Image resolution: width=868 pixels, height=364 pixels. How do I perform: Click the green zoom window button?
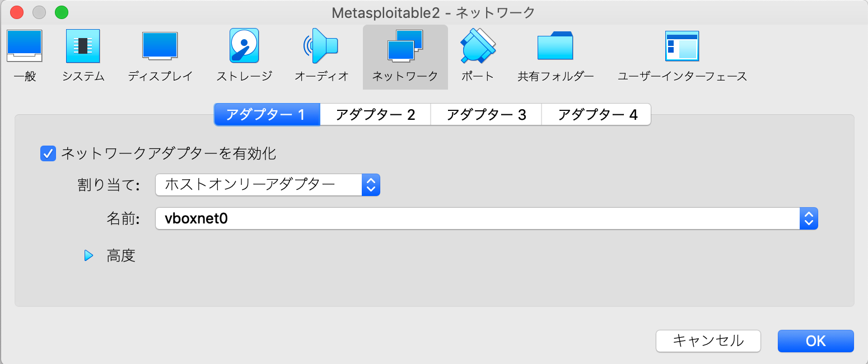click(62, 12)
